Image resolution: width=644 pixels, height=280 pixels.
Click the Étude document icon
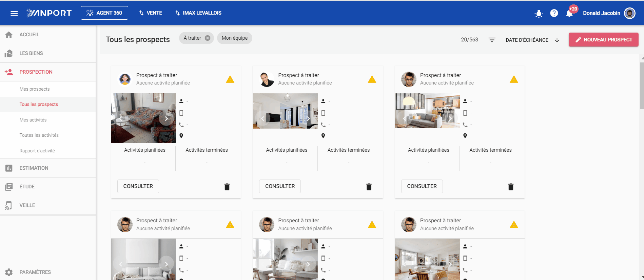[9, 187]
